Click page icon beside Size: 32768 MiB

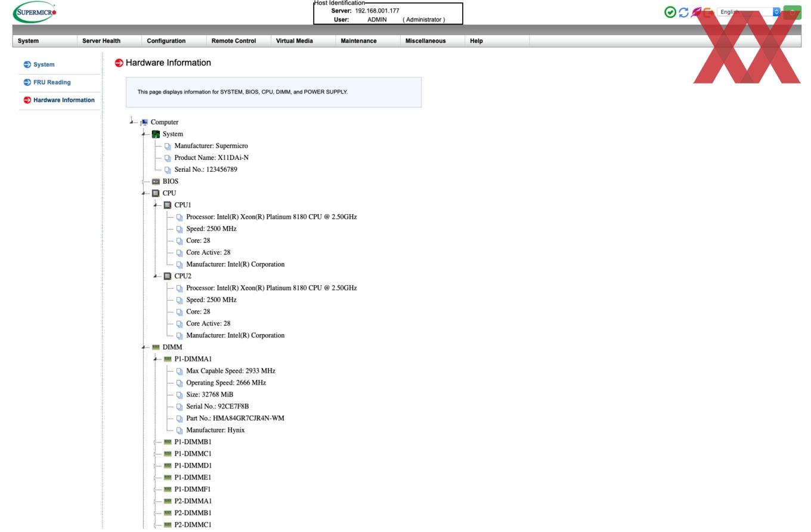coord(179,395)
